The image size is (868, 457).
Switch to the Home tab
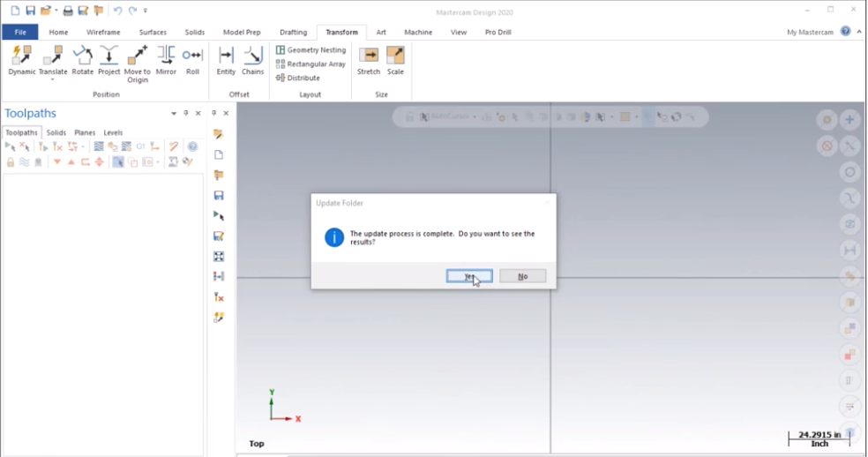58,32
